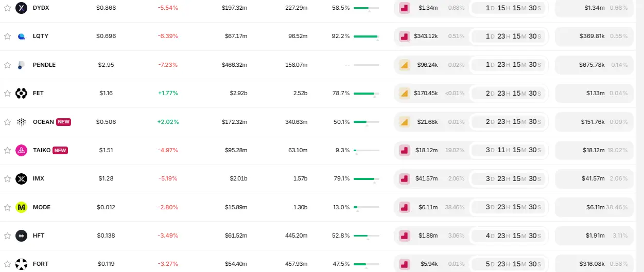
Task: Click the orange unlock icon in FET row
Action: pyautogui.click(x=405, y=93)
